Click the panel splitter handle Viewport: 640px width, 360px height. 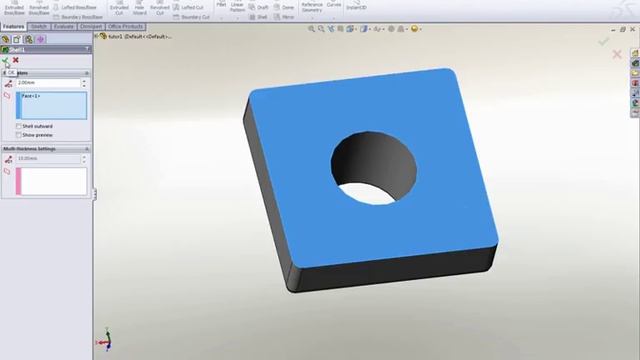pyautogui.click(x=95, y=194)
